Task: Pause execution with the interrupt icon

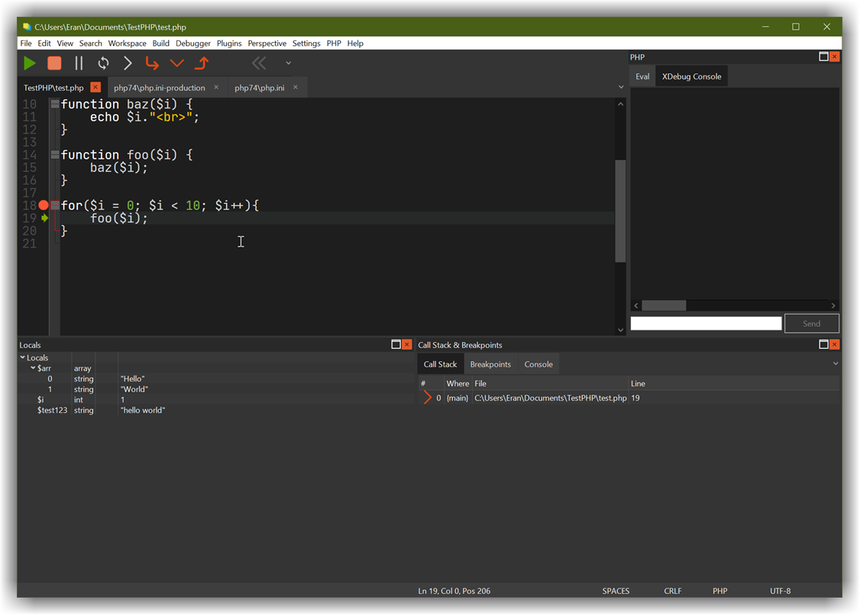Action: click(79, 63)
